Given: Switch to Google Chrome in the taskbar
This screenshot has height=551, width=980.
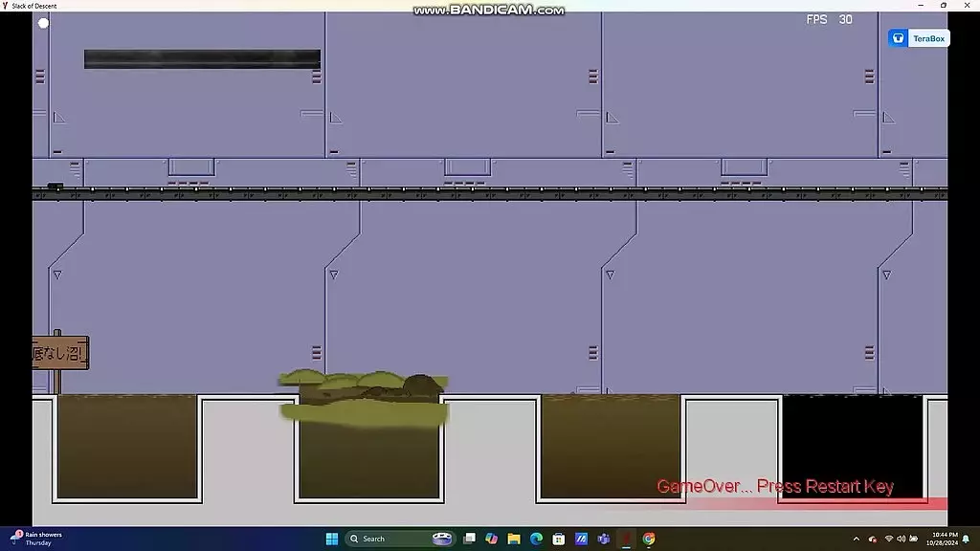Looking at the screenshot, I should [x=649, y=539].
